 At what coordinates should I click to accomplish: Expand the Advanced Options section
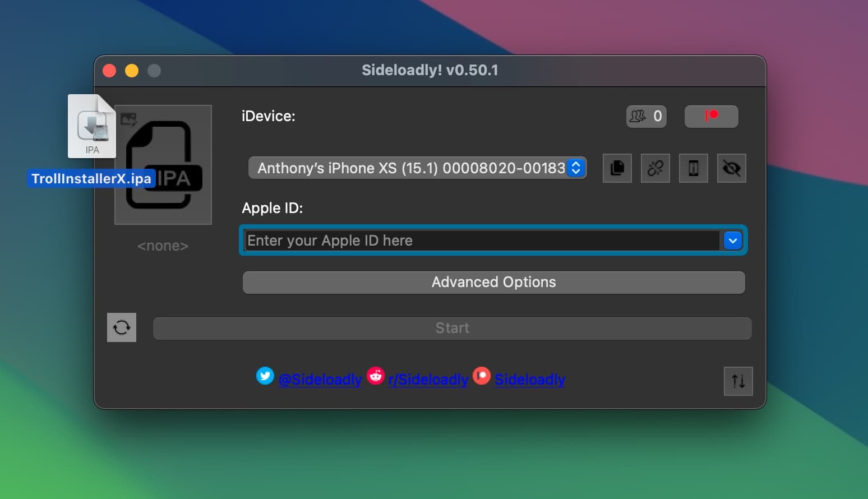point(493,282)
